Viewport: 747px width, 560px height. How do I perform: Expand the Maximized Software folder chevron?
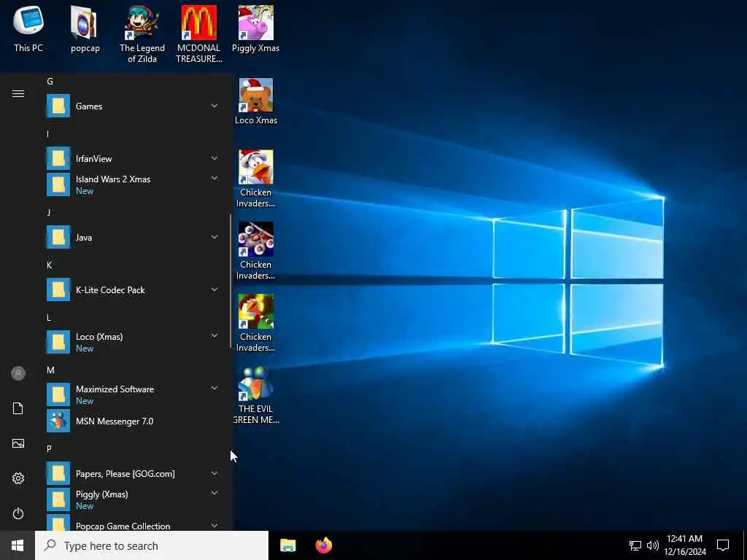(214, 388)
